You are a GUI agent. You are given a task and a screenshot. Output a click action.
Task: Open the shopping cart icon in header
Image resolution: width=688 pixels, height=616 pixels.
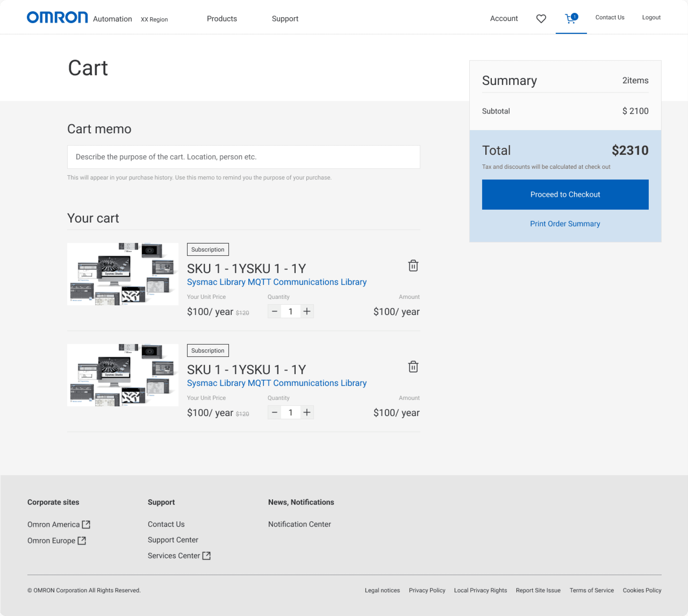point(571,18)
